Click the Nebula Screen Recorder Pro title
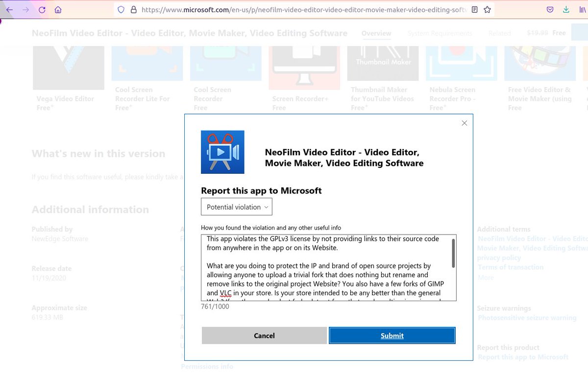Screen dimensions: 588x377 click(x=452, y=94)
